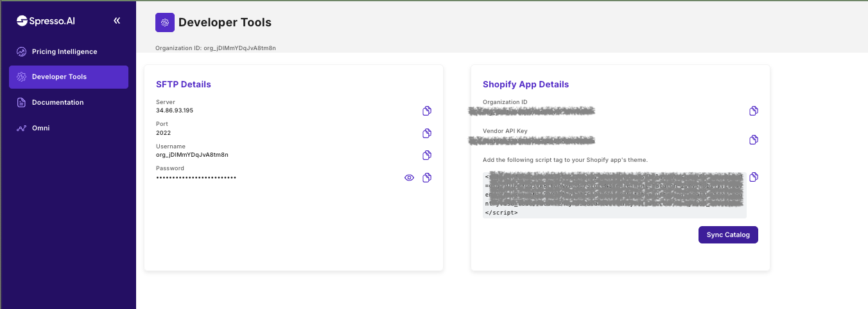Click the Developer Tools header icon

[x=165, y=22]
